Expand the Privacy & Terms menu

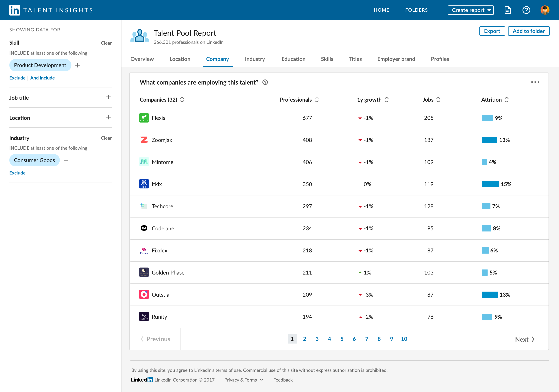[244, 380]
